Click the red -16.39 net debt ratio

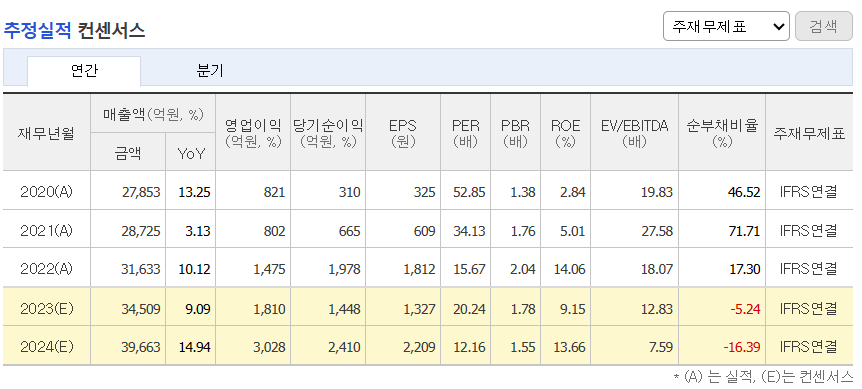(742, 348)
